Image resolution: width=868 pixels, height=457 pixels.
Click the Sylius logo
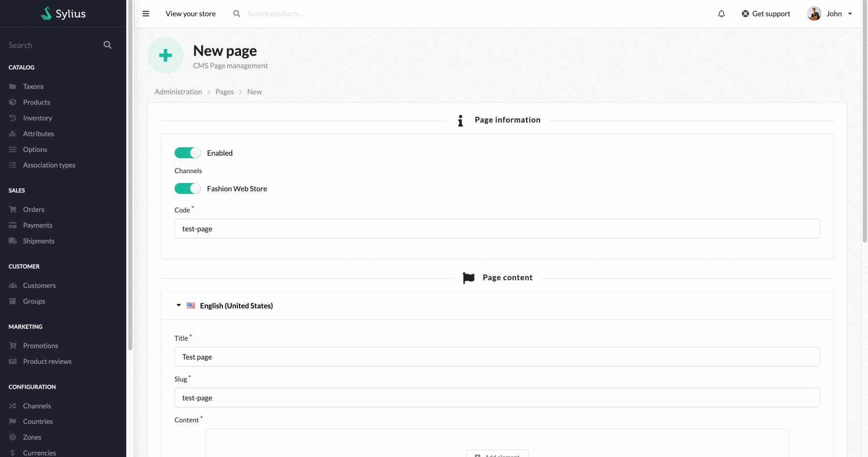tap(63, 13)
